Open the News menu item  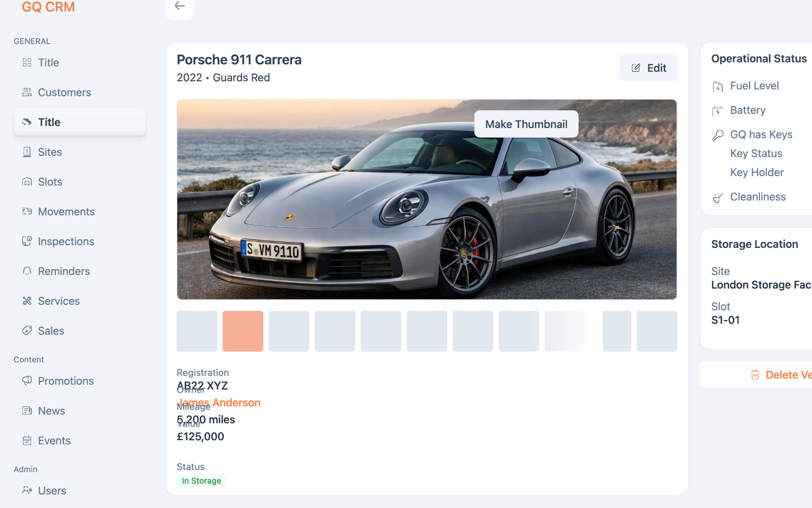coord(80,411)
